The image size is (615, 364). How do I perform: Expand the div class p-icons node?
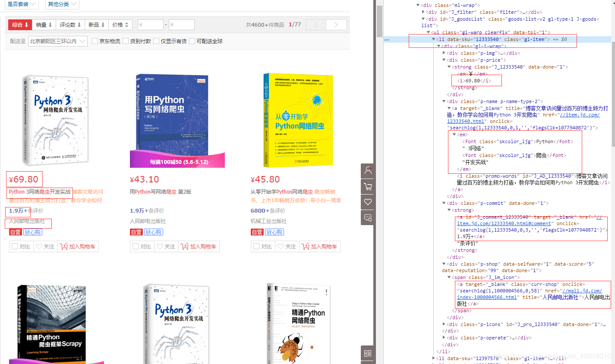pos(444,324)
